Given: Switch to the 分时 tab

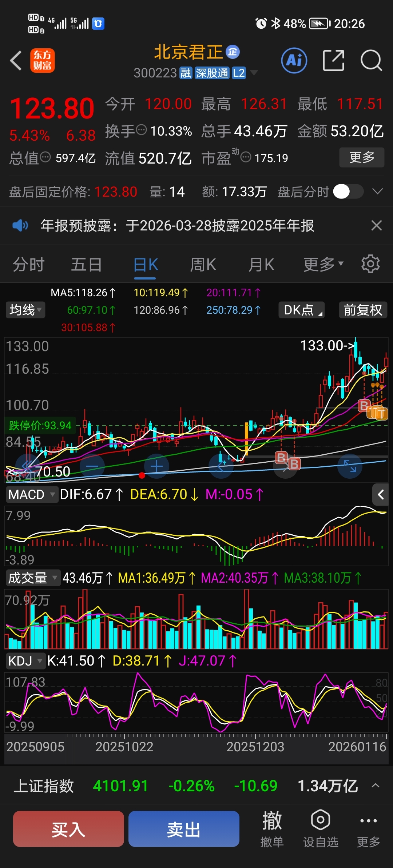Looking at the screenshot, I should (29, 264).
